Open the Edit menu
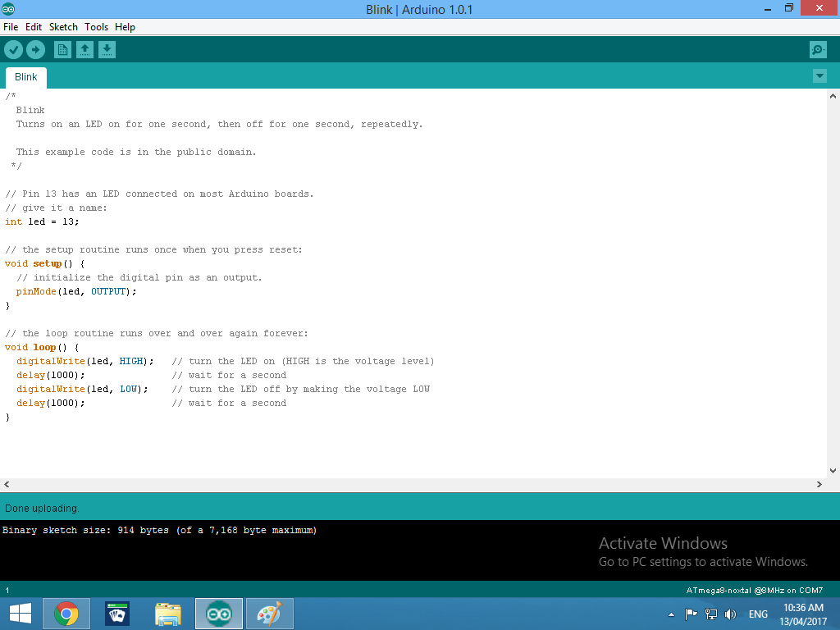 point(33,27)
